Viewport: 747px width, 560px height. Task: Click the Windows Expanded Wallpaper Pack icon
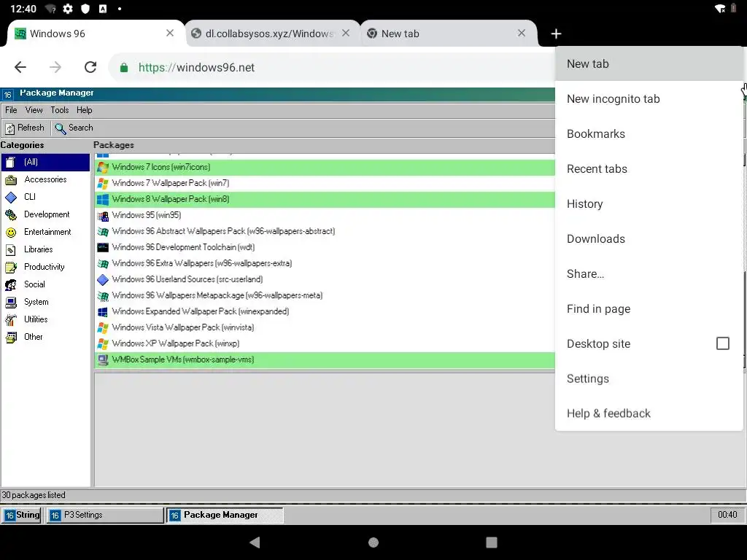[x=102, y=311]
